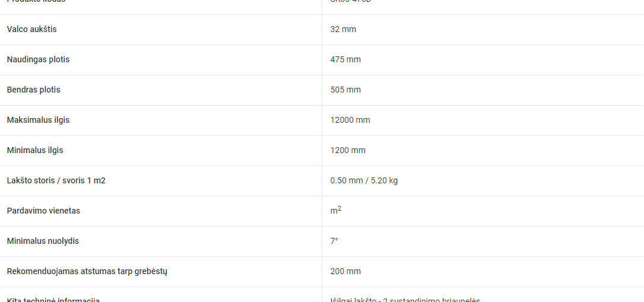
Task: Select the 200 mm value
Action: [345, 272]
